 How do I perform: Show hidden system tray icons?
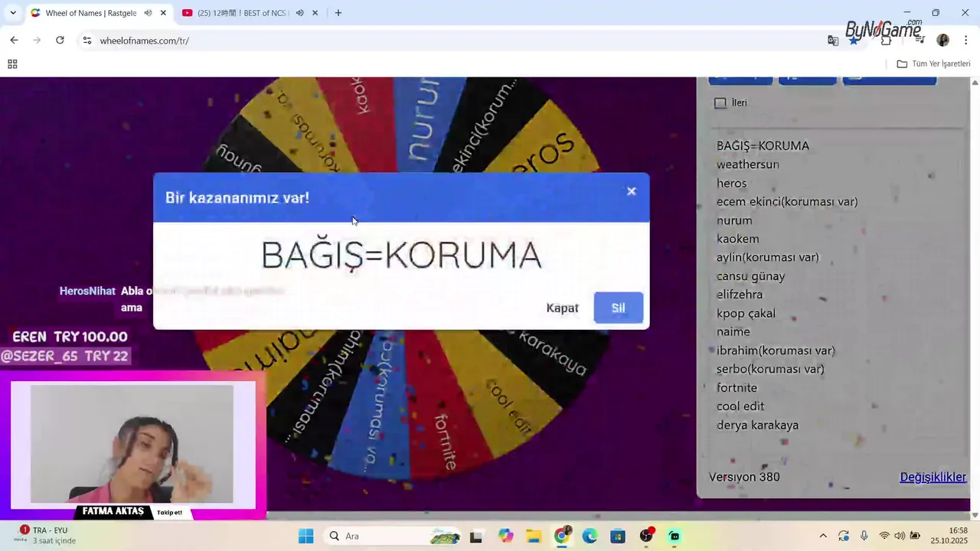coord(823,536)
